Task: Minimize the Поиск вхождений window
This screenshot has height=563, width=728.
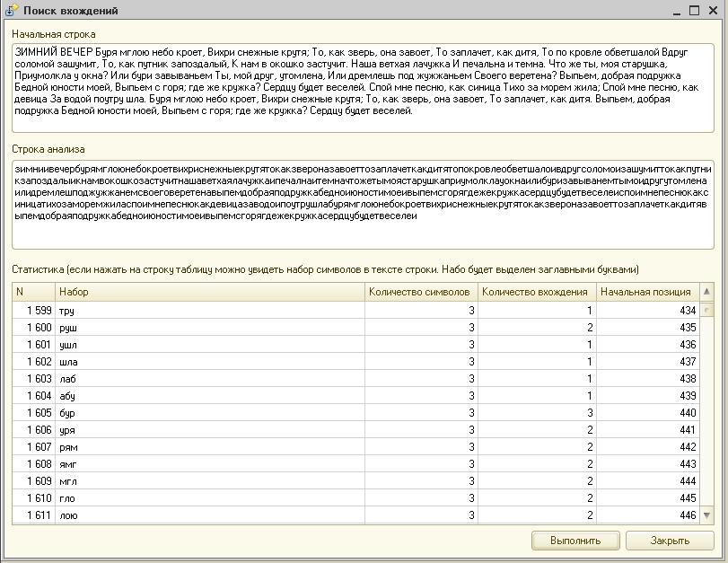Action: coord(677,11)
